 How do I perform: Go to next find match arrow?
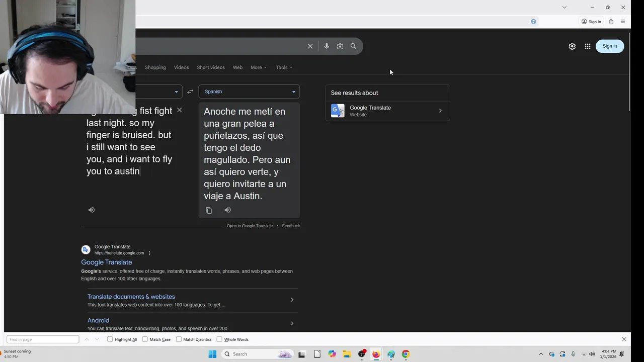(x=98, y=339)
